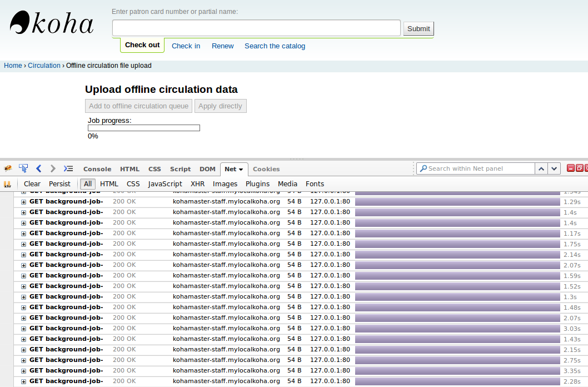Image resolution: width=588 pixels, height=387 pixels.
Task: Click the XHR break icon
Action: [x=8, y=184]
